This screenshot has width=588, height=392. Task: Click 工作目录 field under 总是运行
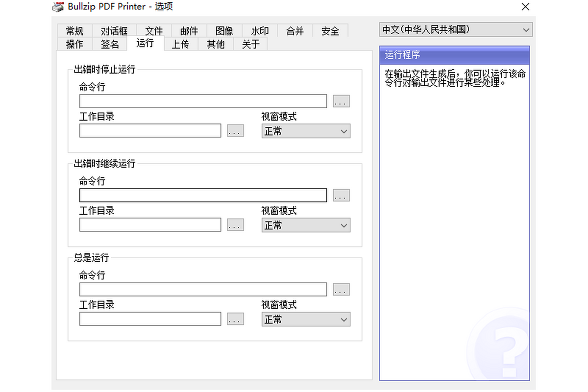[150, 319]
